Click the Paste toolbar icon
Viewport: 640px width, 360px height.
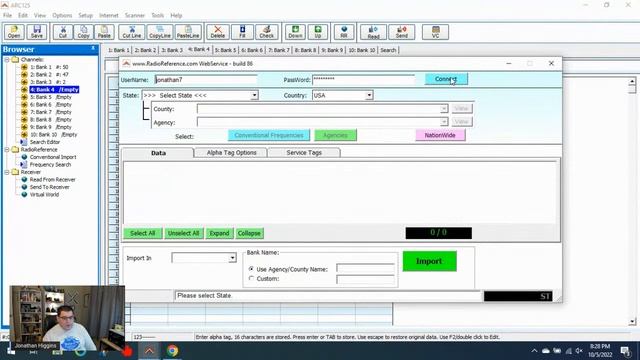[x=104, y=32]
